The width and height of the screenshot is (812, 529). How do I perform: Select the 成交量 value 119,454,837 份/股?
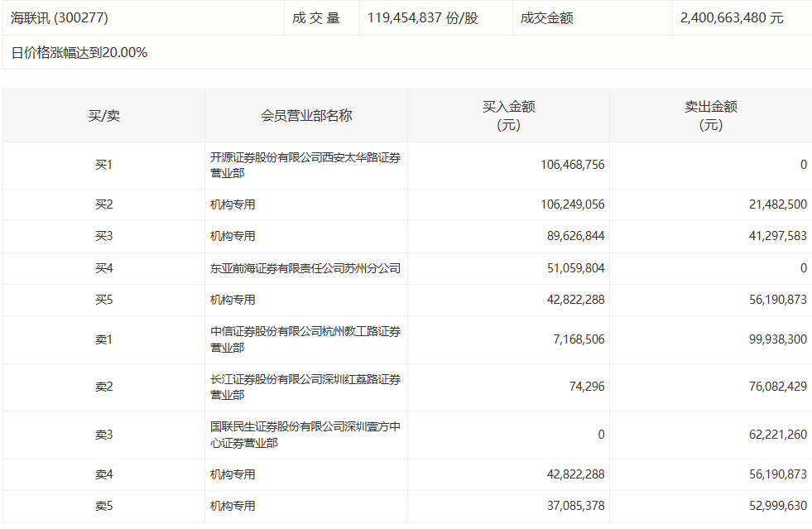point(423,17)
